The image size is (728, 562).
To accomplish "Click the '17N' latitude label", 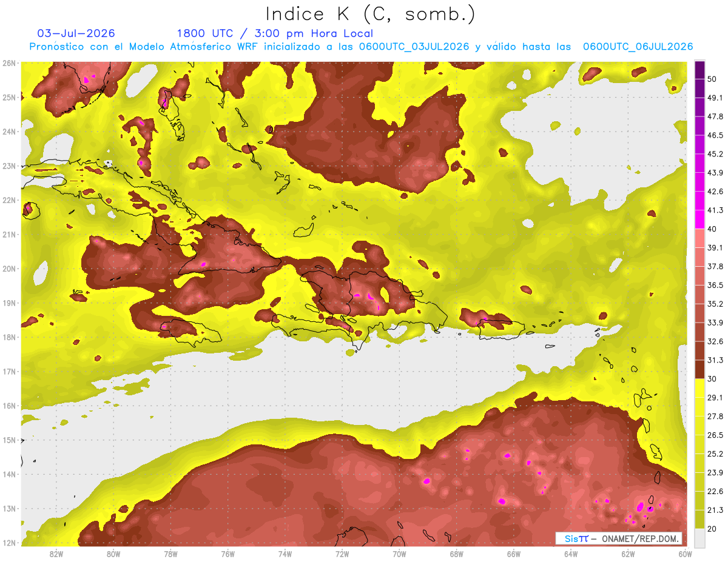I will tap(9, 371).
